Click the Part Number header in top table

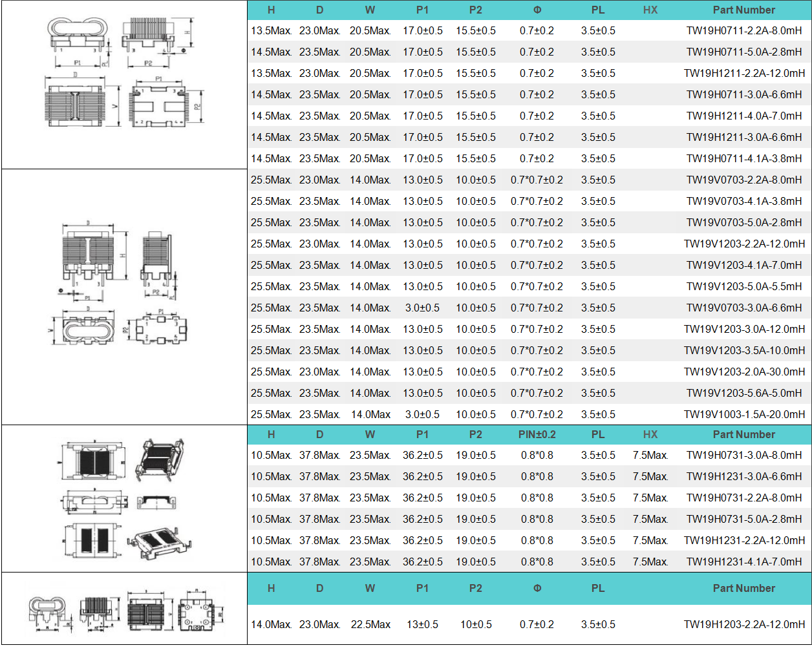click(x=743, y=10)
